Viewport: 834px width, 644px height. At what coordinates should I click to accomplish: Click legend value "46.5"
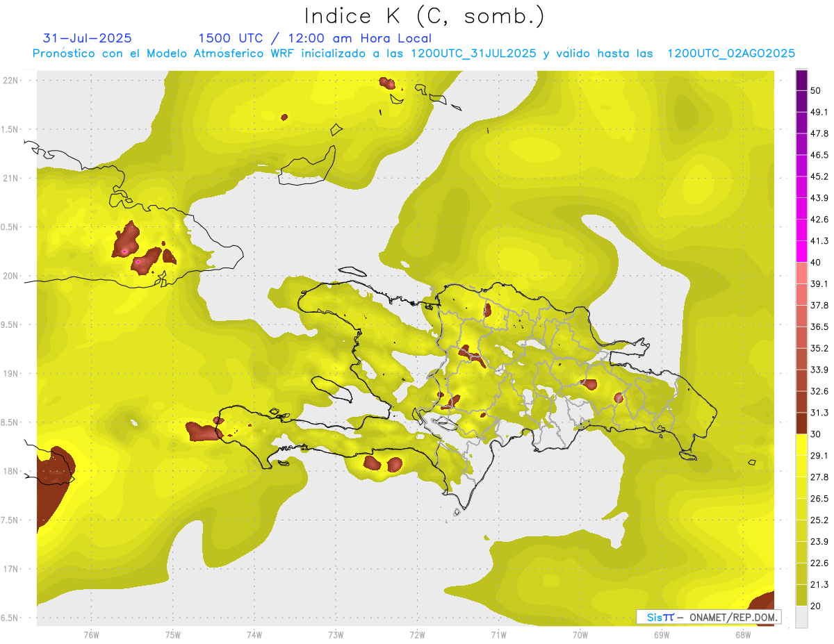pyautogui.click(x=819, y=155)
